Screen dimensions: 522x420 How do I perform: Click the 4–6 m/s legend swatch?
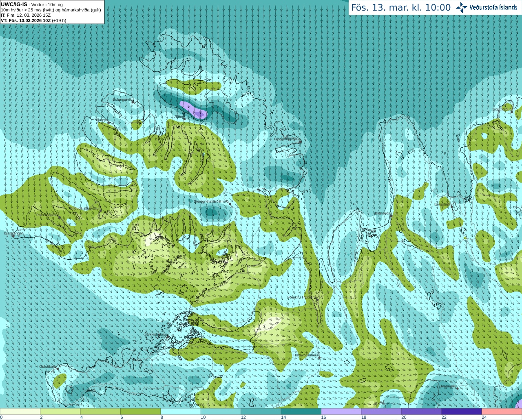pos(100,411)
